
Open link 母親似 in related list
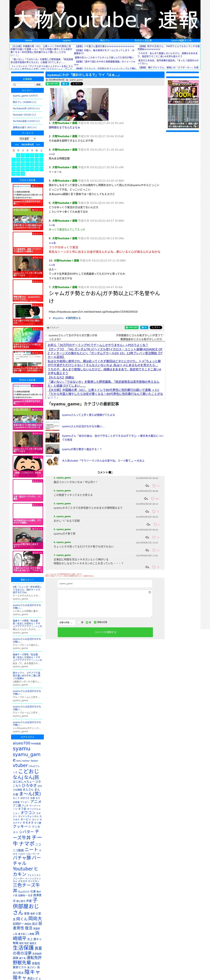(61, 378)
